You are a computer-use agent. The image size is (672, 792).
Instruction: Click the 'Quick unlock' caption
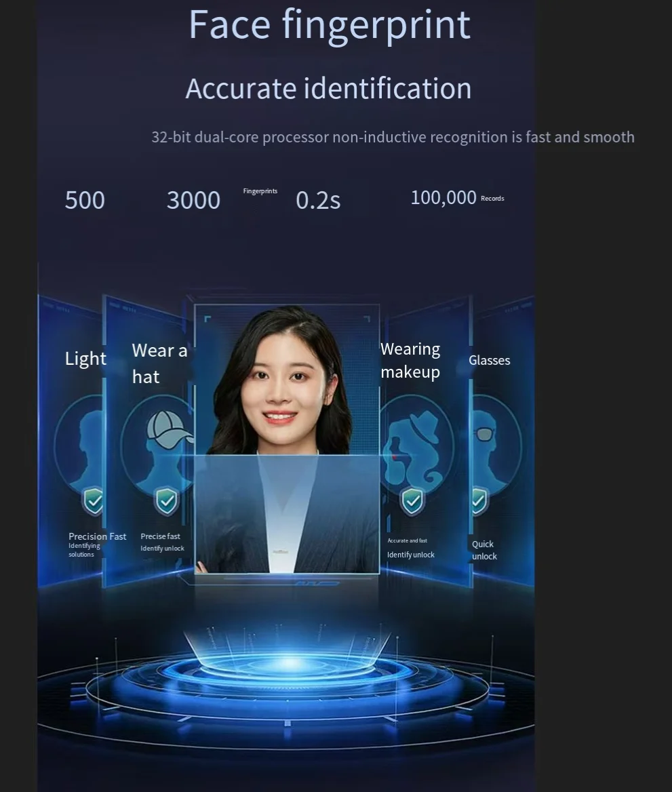[x=484, y=550]
